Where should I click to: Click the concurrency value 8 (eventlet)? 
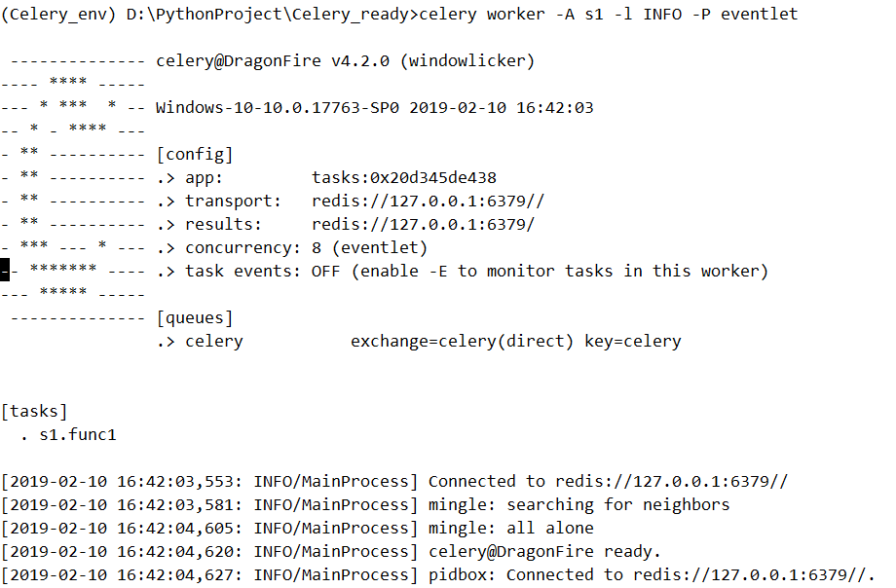pyautogui.click(x=369, y=248)
